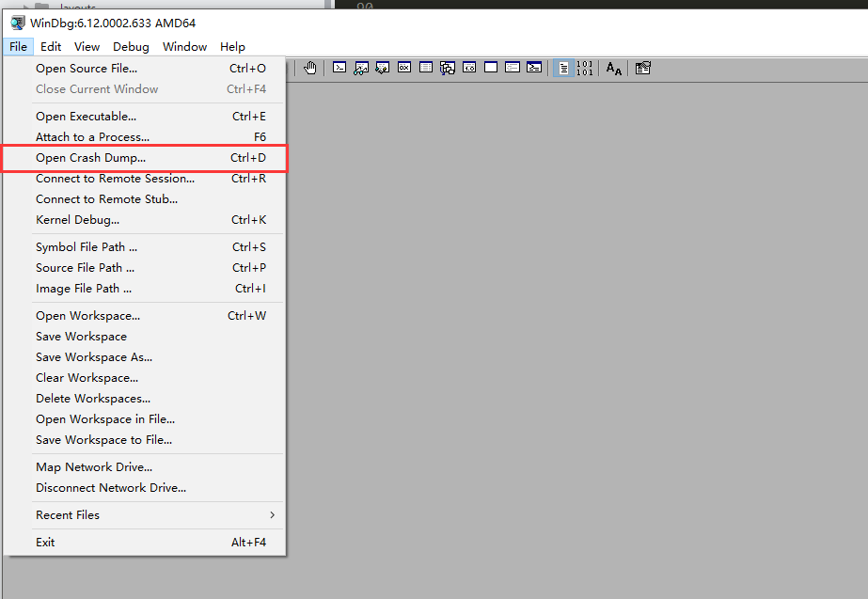Click the WinDbg title bar icon
The image size is (868, 599).
[x=18, y=23]
